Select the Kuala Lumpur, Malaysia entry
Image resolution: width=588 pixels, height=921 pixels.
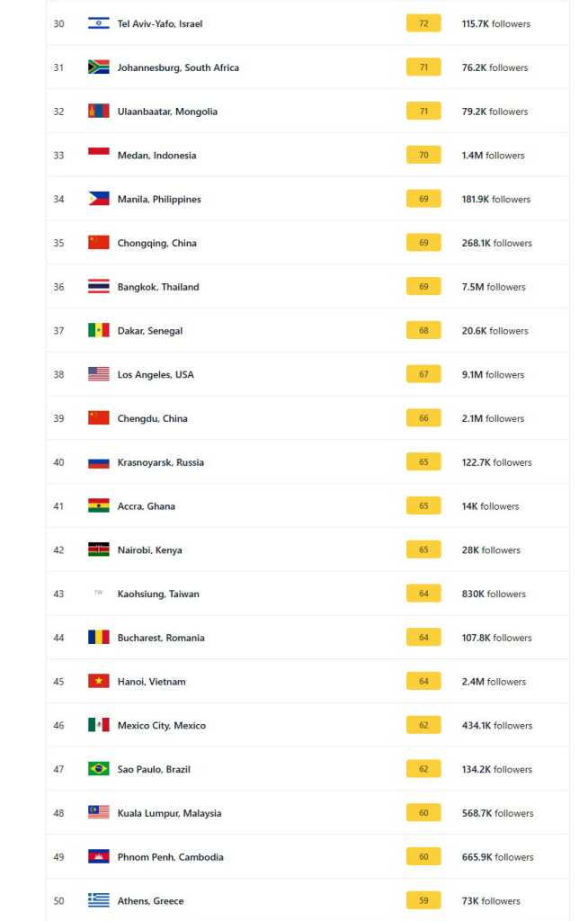[169, 813]
